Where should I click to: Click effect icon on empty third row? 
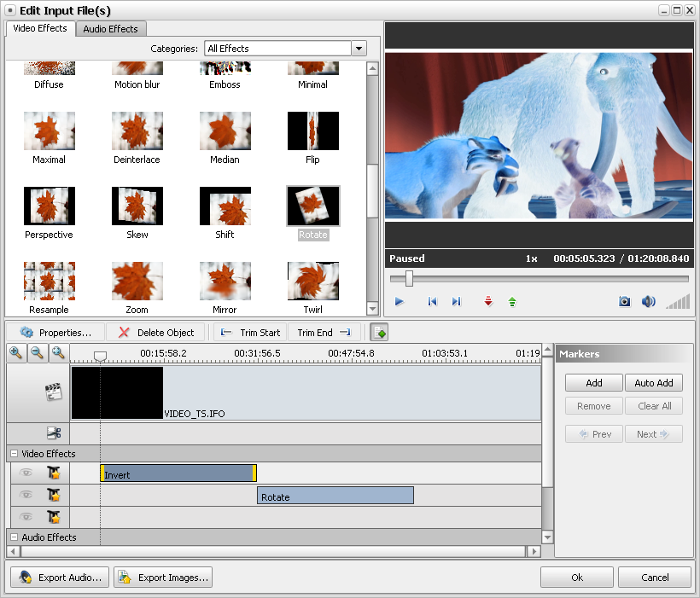click(x=54, y=517)
